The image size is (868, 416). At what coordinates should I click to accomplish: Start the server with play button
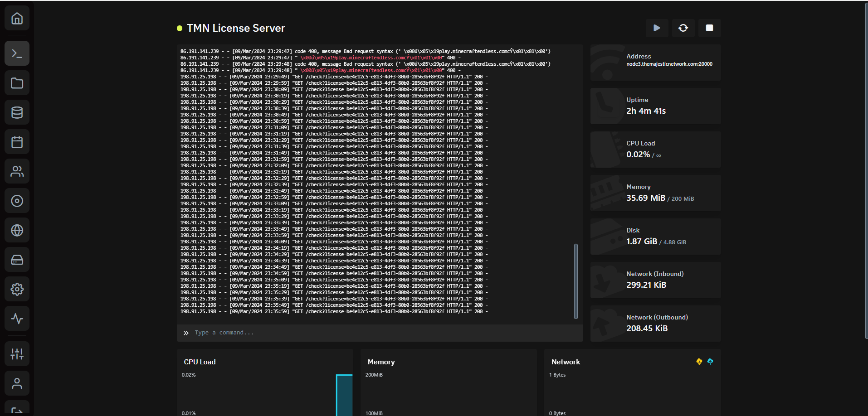(657, 28)
